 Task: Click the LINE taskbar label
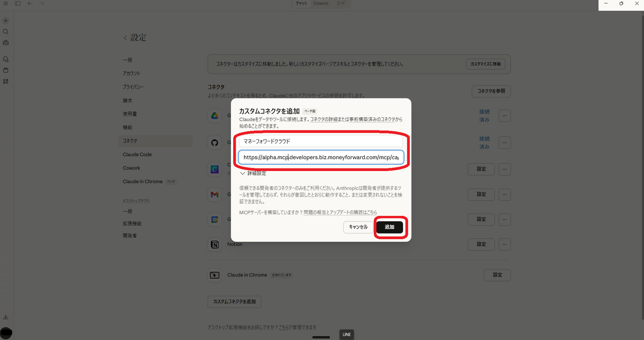tap(346, 335)
